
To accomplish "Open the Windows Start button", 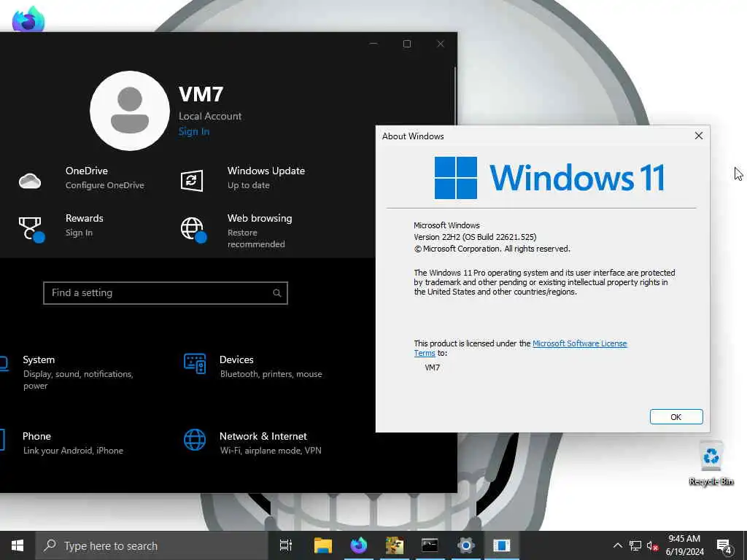I will click(18, 545).
